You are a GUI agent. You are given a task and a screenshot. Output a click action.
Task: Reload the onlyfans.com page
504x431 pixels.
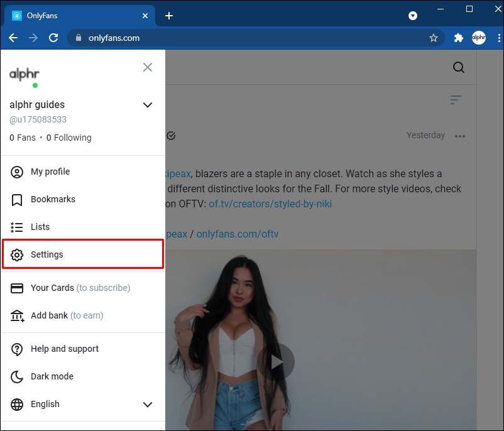(53, 38)
